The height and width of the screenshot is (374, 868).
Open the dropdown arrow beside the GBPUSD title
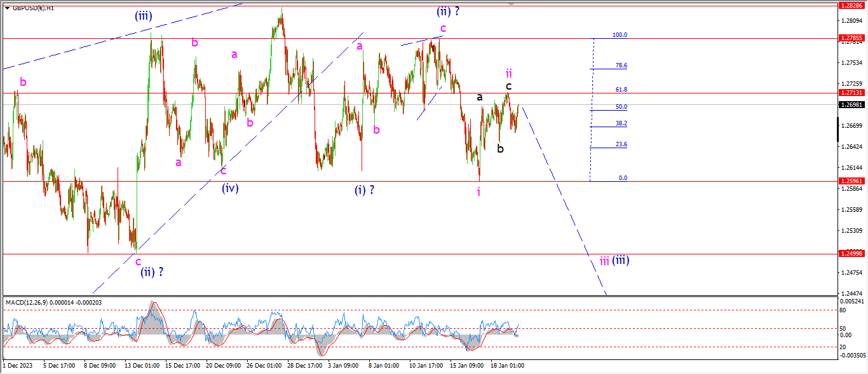click(x=7, y=8)
